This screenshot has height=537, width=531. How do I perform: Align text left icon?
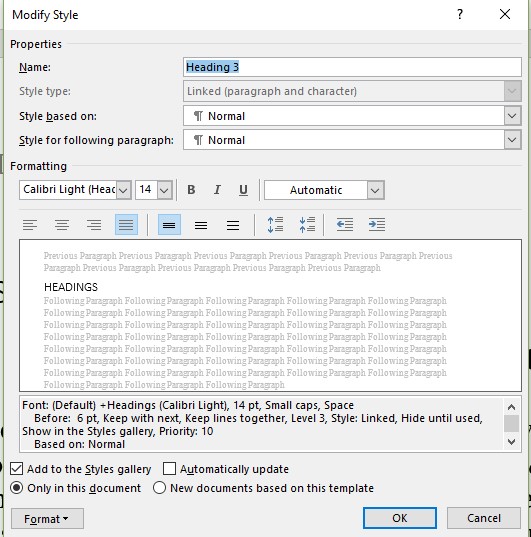[x=30, y=225]
